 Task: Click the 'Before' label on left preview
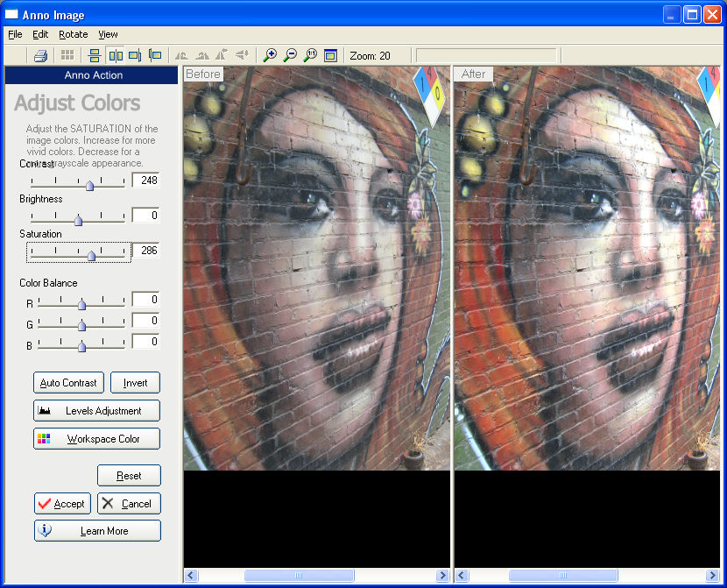coord(203,74)
